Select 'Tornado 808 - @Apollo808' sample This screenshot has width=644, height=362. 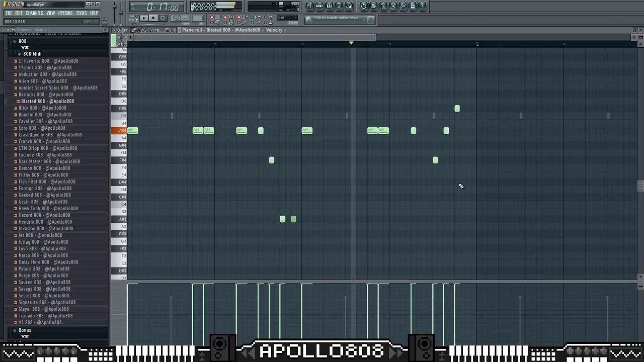tap(45, 316)
